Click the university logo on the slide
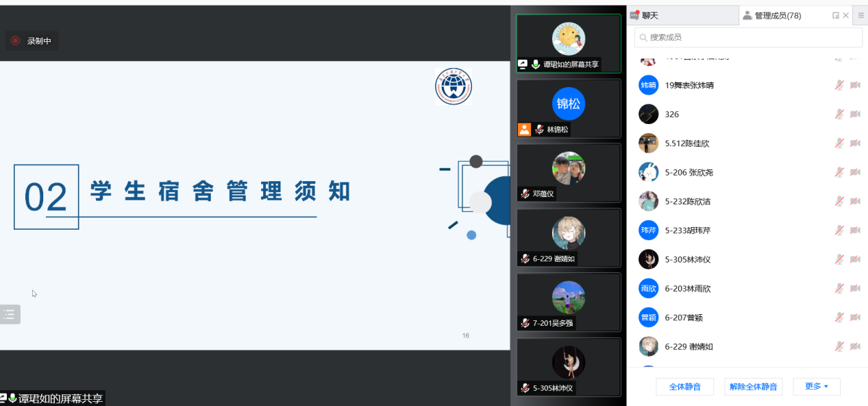This screenshot has height=406, width=868. click(453, 87)
